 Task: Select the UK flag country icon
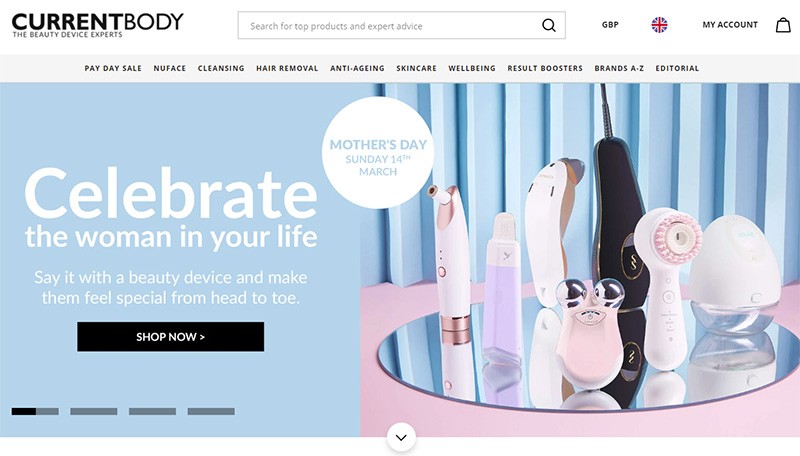pyautogui.click(x=659, y=24)
